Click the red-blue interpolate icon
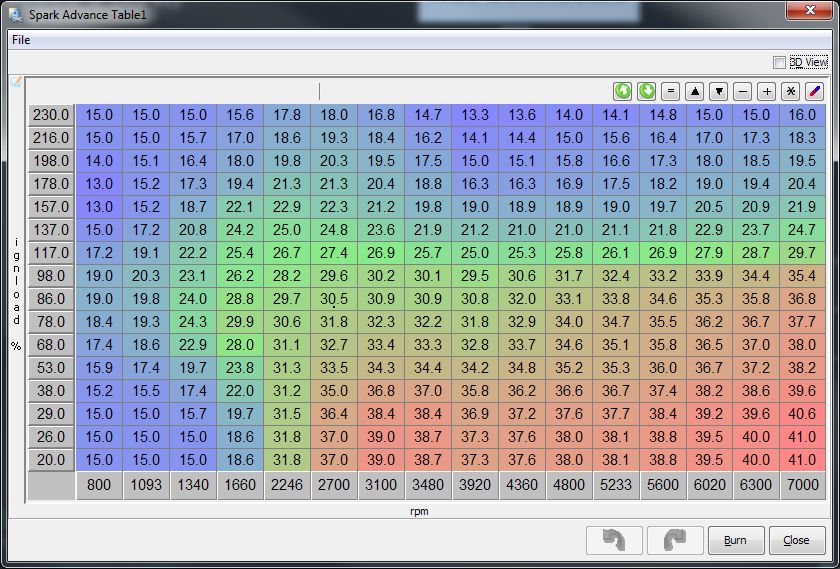The height and width of the screenshot is (569, 840). pos(815,91)
